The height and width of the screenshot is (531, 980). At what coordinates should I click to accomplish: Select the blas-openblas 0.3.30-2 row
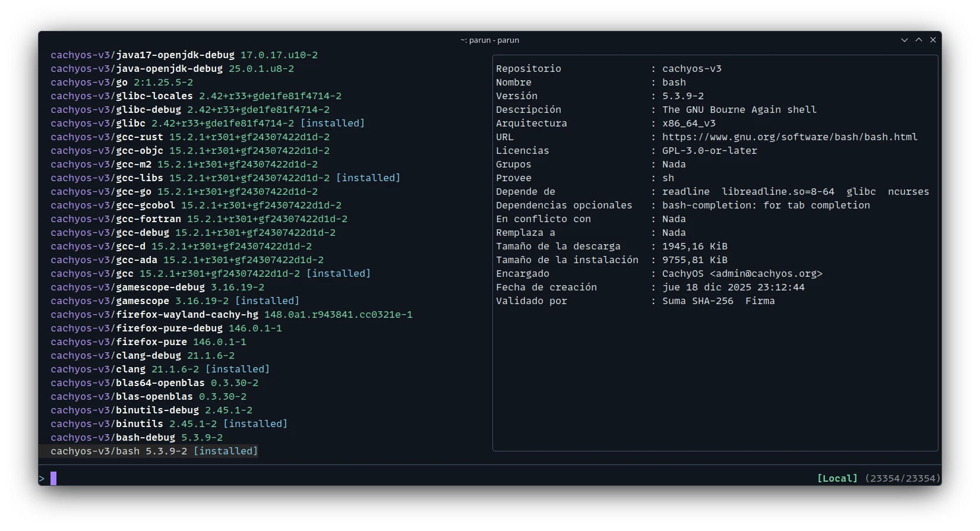(148, 397)
